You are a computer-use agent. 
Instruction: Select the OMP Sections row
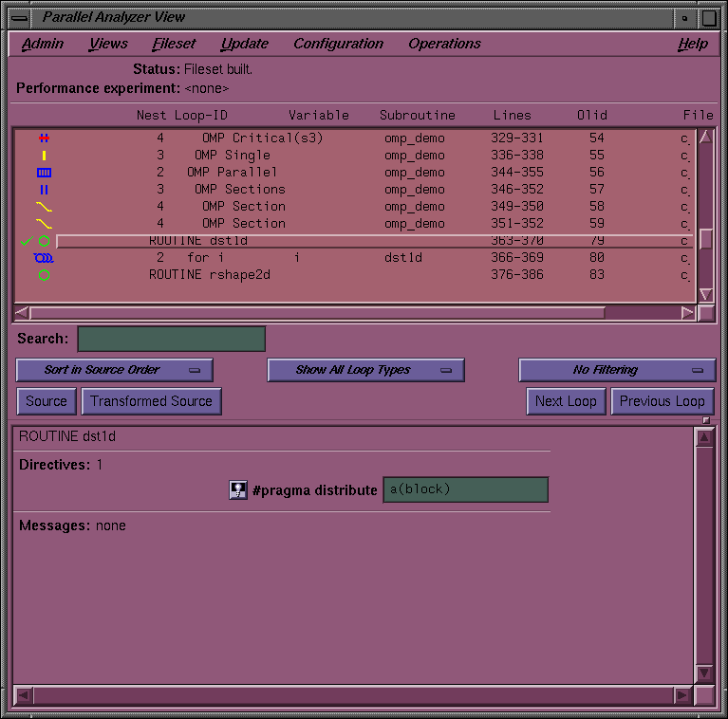(355, 190)
